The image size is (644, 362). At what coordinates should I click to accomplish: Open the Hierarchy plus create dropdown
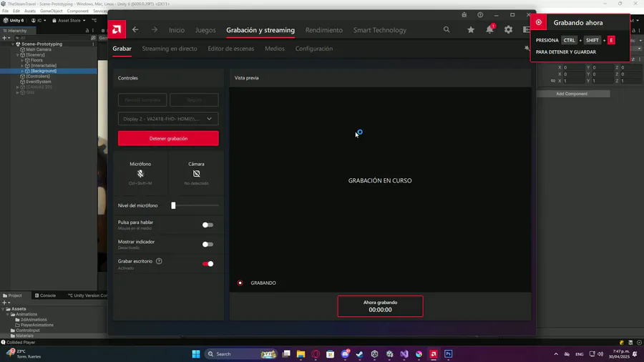[x=6, y=38]
